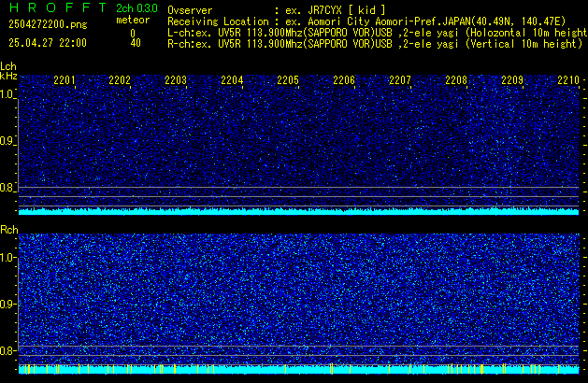Image resolution: width=588 pixels, height=383 pixels.
Task: Click the Rch 0.8 kHz axis label
Action: tap(7, 350)
